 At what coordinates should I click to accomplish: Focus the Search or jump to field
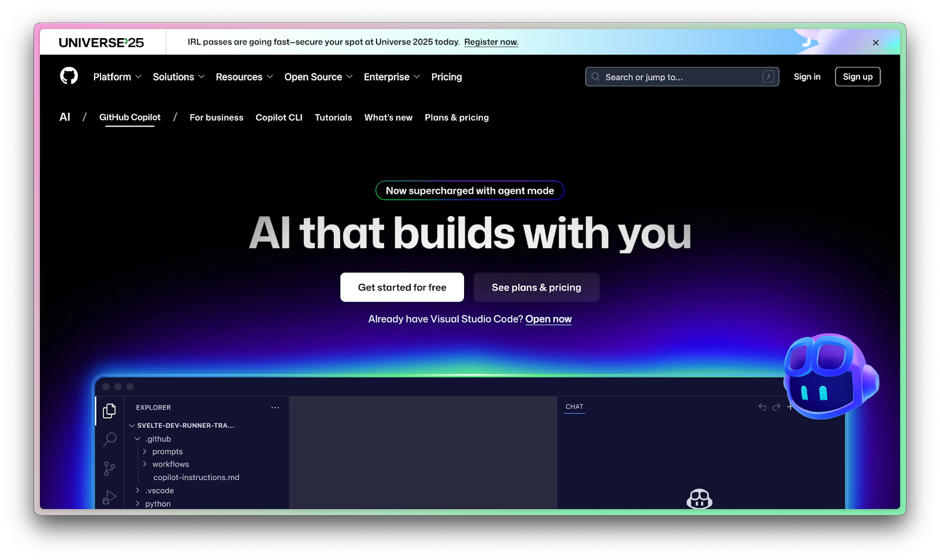(x=682, y=77)
